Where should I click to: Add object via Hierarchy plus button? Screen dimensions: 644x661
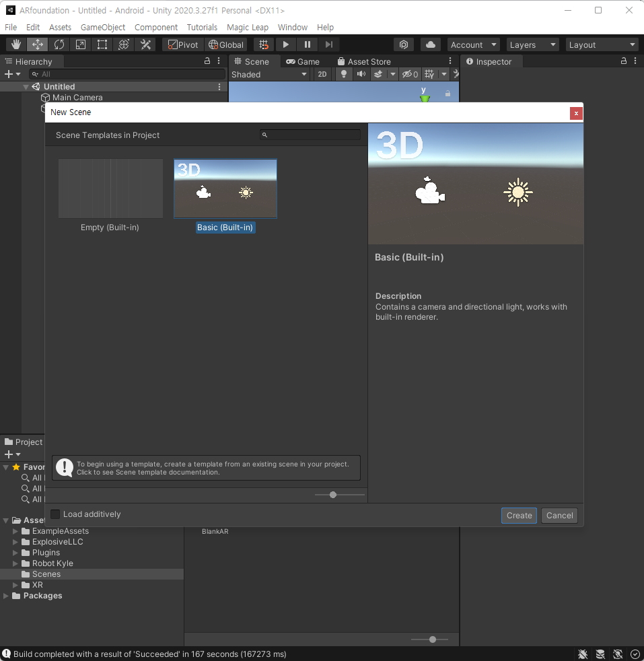[12, 74]
